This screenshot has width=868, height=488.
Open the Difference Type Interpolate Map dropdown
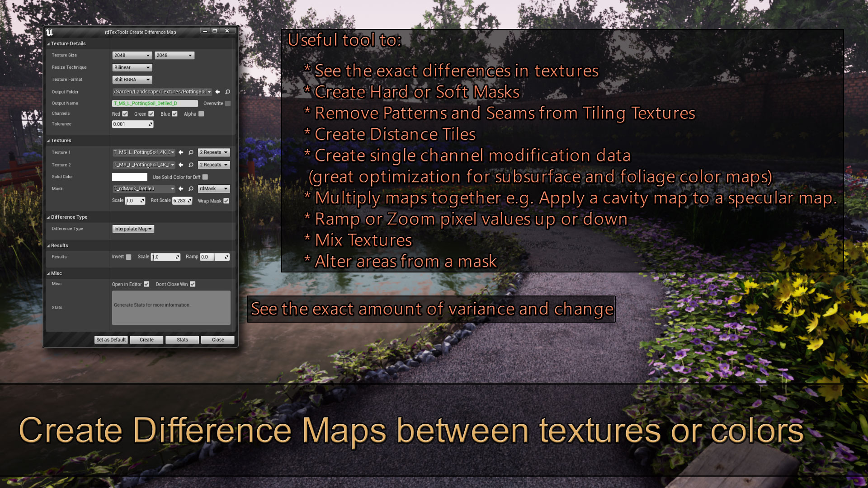coord(133,229)
